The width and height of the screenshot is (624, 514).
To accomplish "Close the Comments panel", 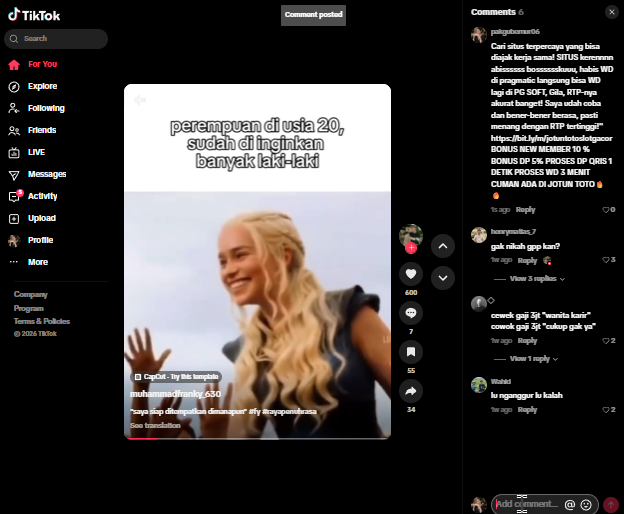I will (612, 12).
